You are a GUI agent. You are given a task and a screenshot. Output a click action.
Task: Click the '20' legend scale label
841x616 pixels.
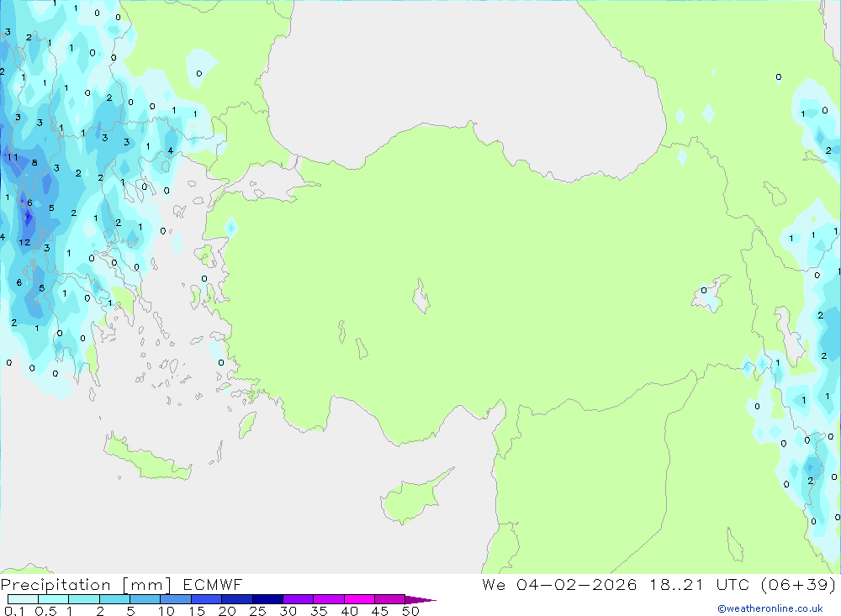[x=227, y=611]
